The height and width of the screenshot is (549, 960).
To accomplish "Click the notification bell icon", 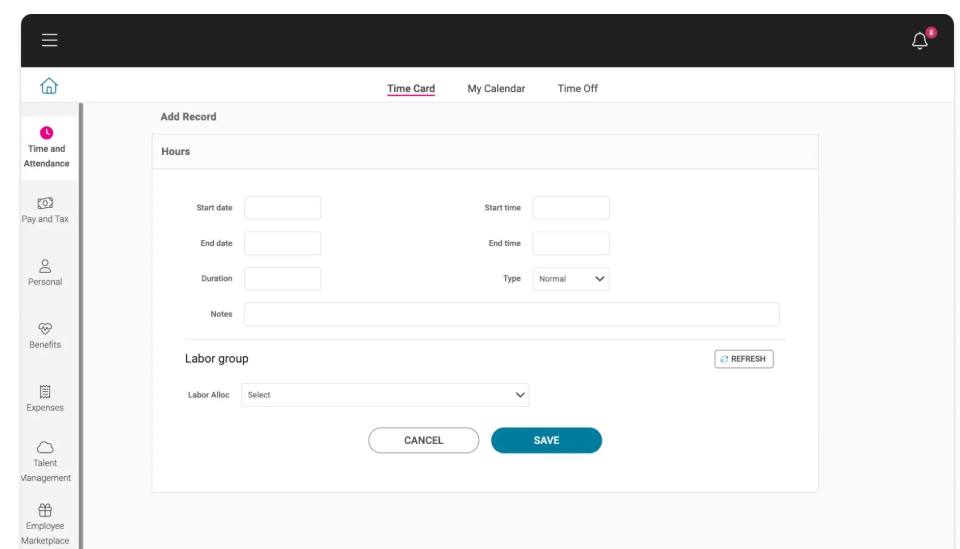I will 920,40.
